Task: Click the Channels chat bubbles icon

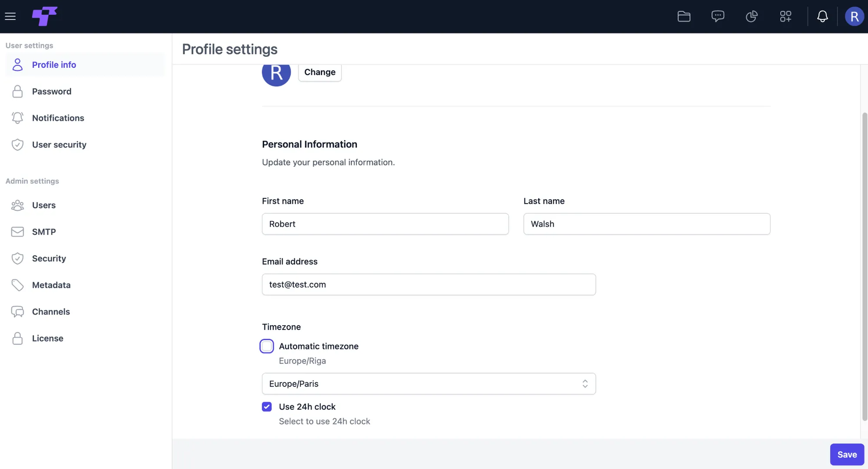Action: [17, 311]
